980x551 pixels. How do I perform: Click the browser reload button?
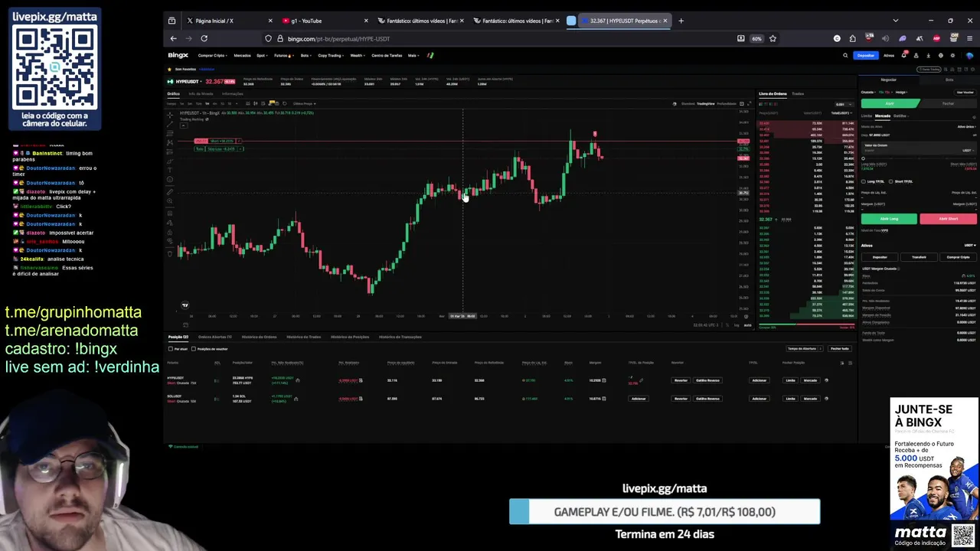(204, 38)
